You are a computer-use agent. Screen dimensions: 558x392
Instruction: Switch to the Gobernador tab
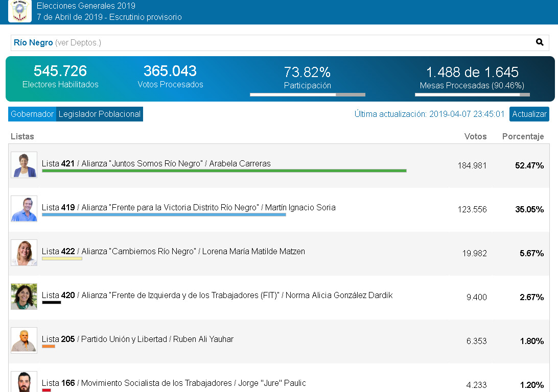32,114
